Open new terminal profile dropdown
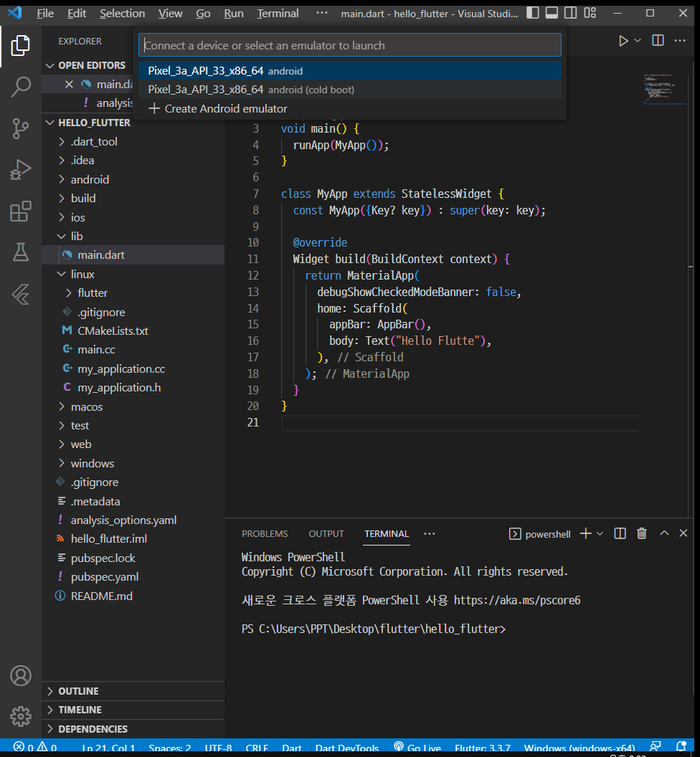The width and height of the screenshot is (700, 757). (600, 533)
